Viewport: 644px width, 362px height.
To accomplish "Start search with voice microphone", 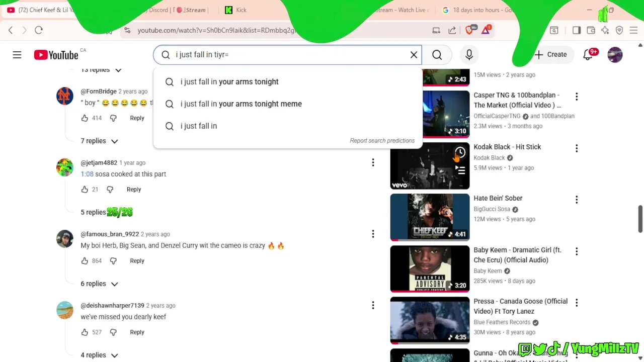I will coord(469,55).
